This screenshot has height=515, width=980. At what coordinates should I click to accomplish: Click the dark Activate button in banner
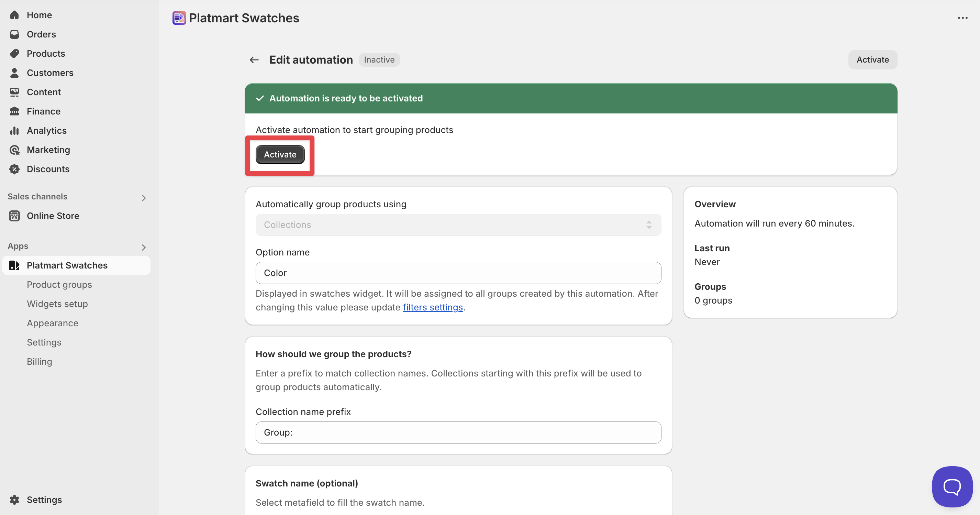[280, 155]
